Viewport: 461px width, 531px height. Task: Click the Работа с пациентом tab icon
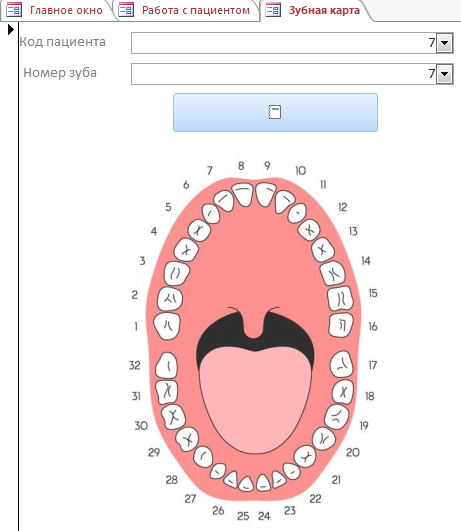pyautogui.click(x=126, y=10)
